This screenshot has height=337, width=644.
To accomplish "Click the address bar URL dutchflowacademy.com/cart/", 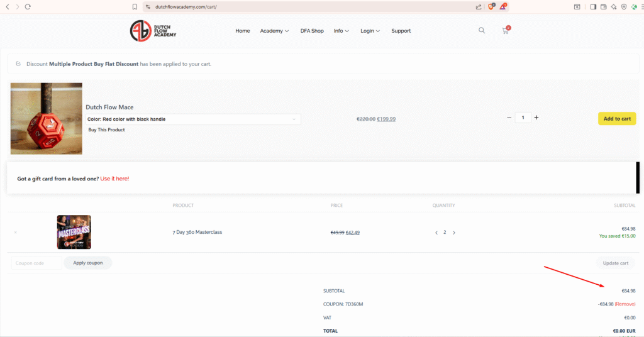I will click(186, 6).
